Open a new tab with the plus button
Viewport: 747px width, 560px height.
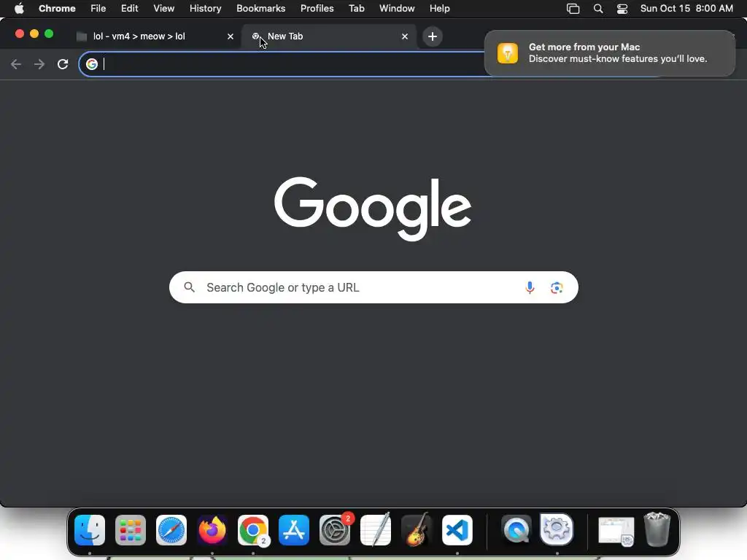click(432, 36)
